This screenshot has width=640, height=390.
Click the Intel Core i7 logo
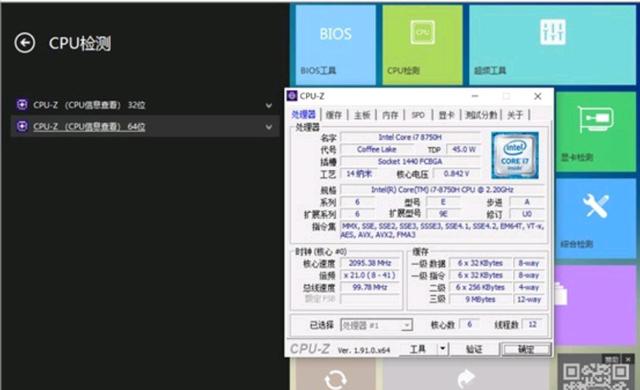point(515,155)
